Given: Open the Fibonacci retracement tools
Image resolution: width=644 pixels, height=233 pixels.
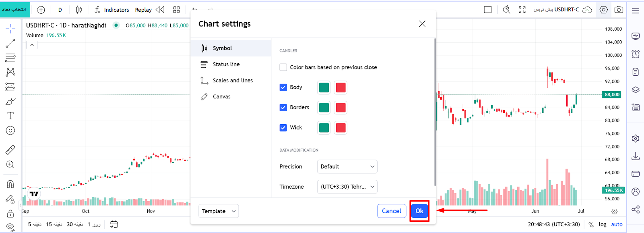Looking at the screenshot, I should pyautogui.click(x=10, y=58).
